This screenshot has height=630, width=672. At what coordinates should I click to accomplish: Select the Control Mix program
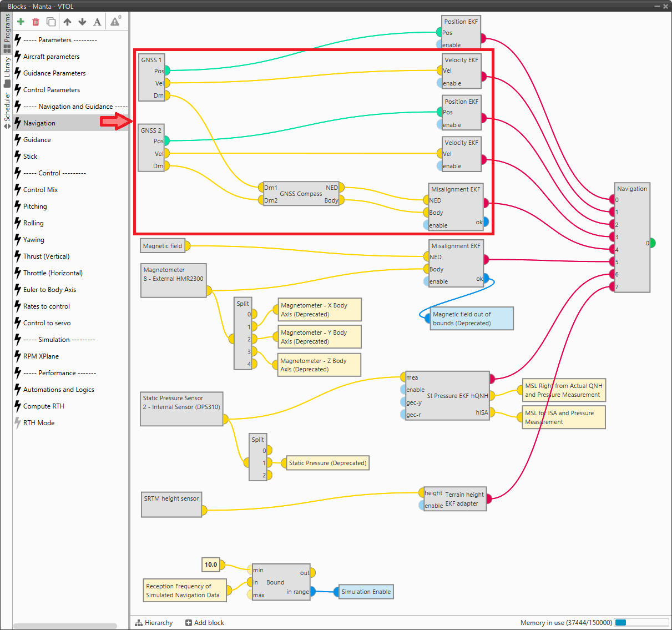[41, 190]
